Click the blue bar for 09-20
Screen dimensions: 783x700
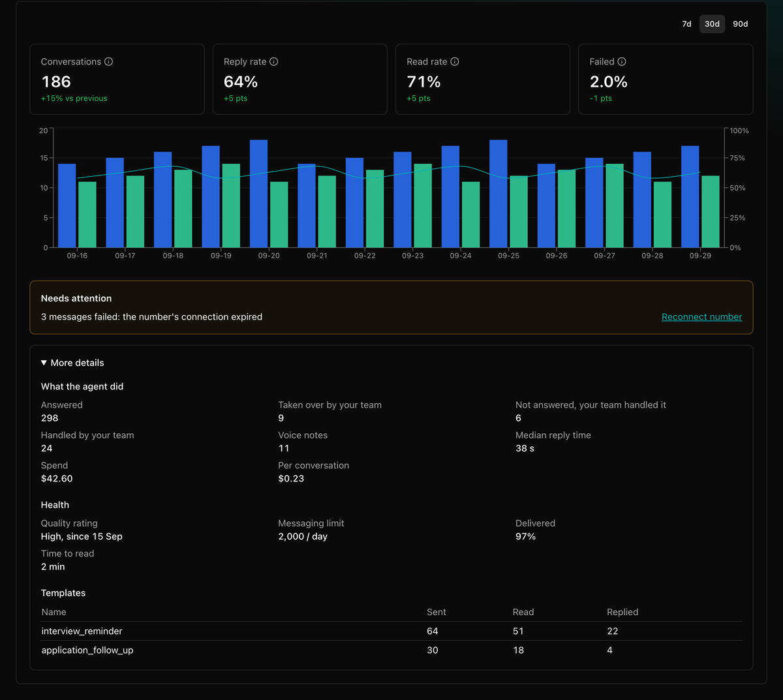tap(258, 194)
